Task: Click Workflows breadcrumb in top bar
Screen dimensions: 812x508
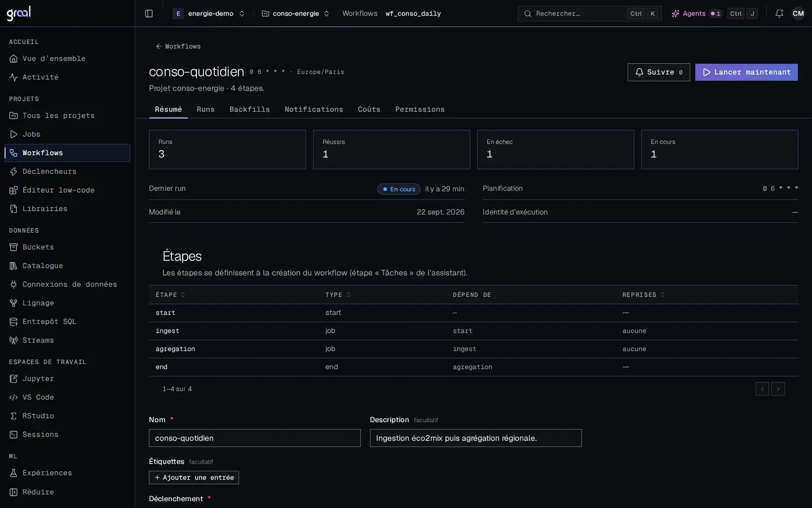Action: 360,14
